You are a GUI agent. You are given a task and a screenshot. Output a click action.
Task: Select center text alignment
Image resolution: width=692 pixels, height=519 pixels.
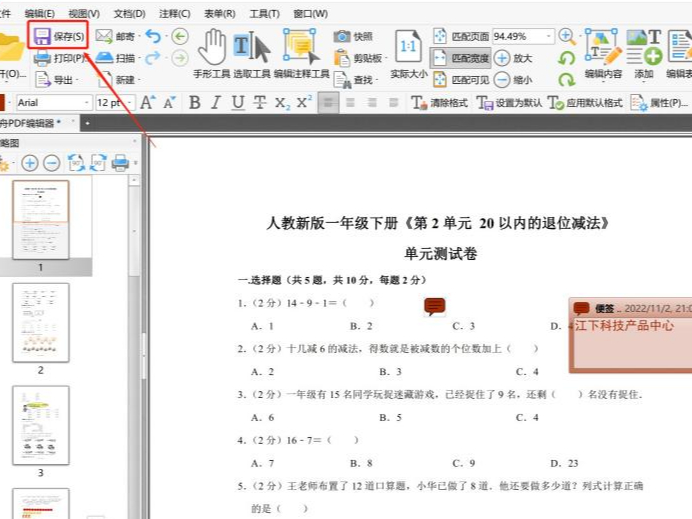click(350, 103)
